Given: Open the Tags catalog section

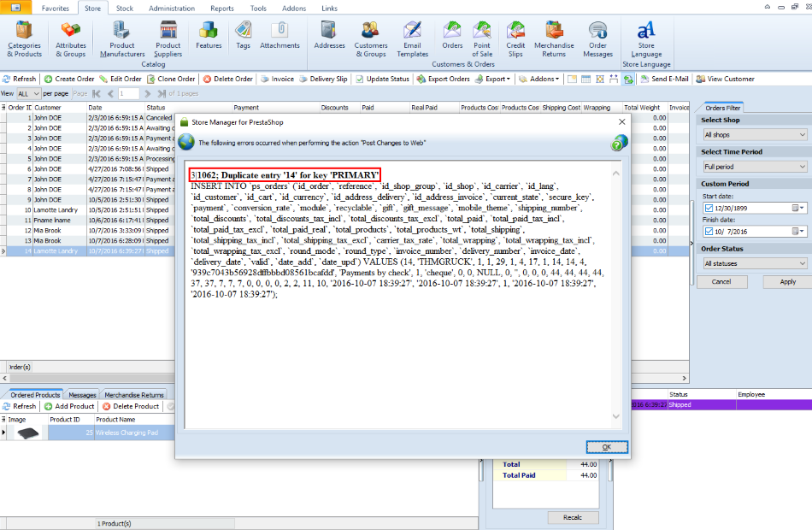Looking at the screenshot, I should [243, 35].
